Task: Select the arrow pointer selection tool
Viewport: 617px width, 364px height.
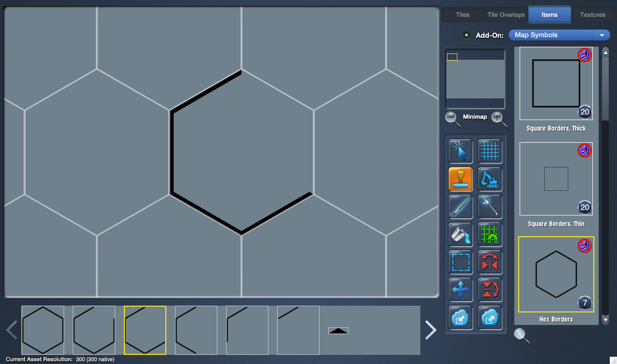Action: 460,151
